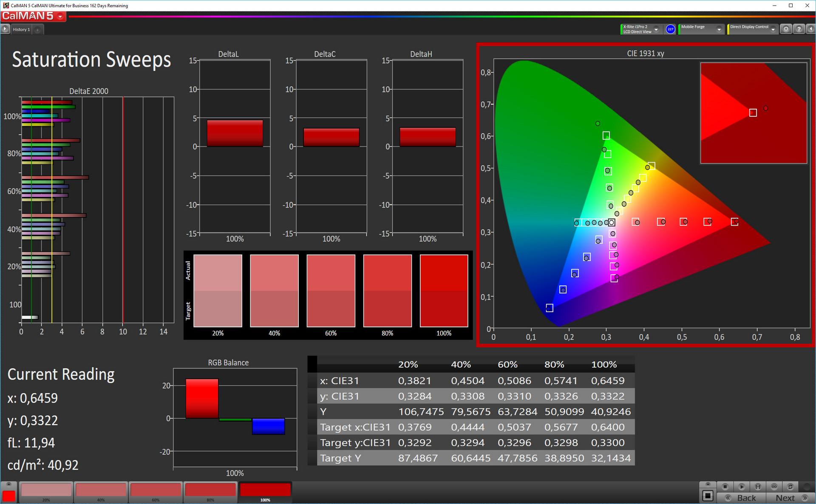816x504 pixels.
Task: Click the red color selector at bottom left
Action: (x=8, y=496)
